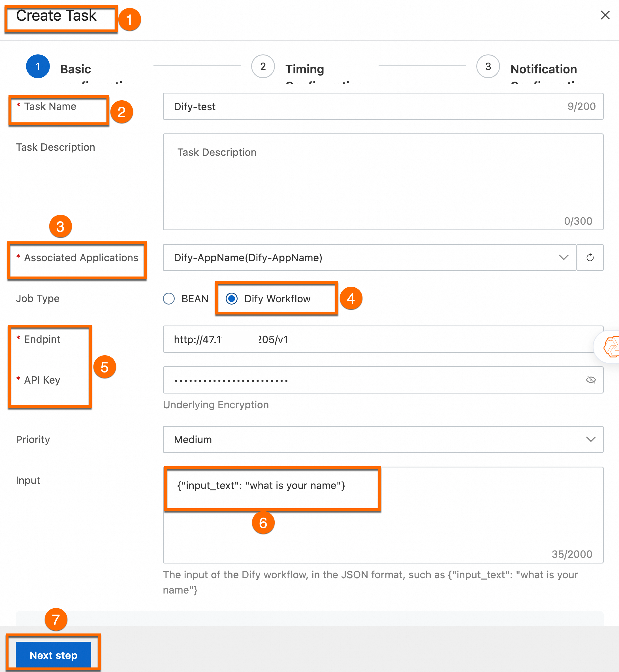This screenshot has width=619, height=672.
Task: Click into the API Key password field
Action: tap(368, 380)
